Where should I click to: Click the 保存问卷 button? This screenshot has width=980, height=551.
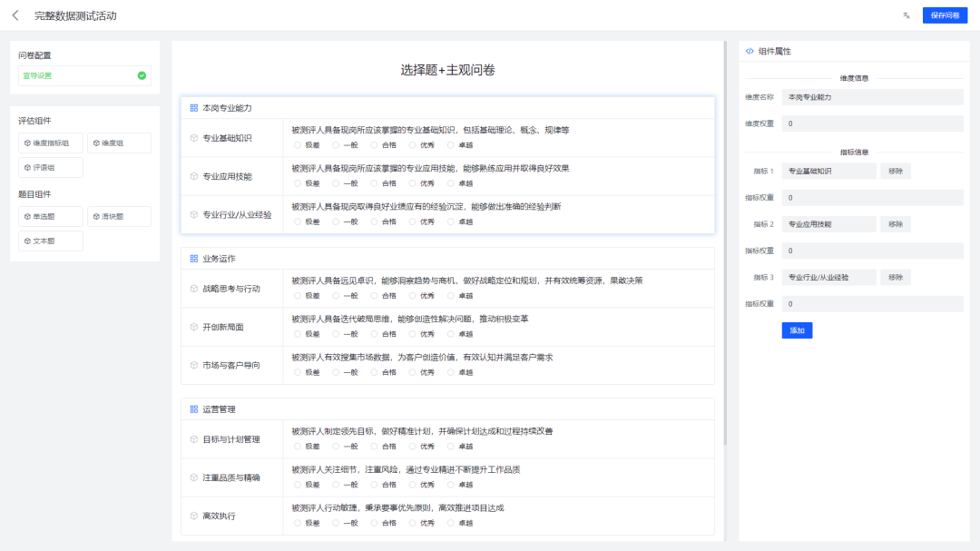point(944,15)
